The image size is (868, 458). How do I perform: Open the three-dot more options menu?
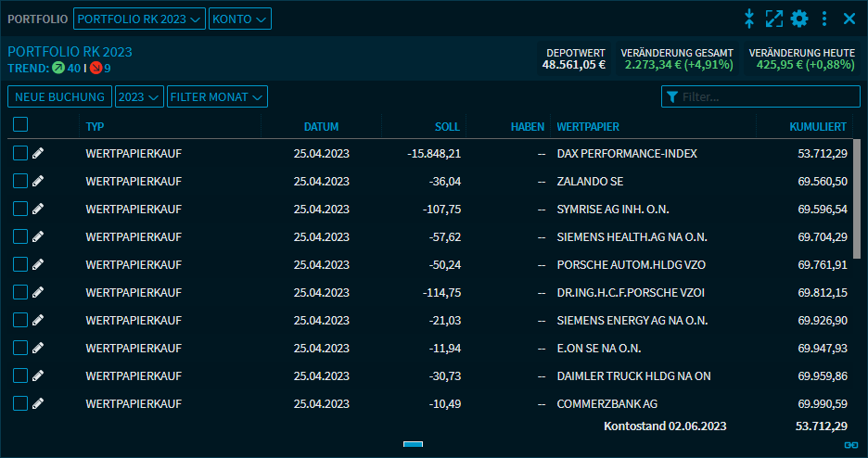824,19
